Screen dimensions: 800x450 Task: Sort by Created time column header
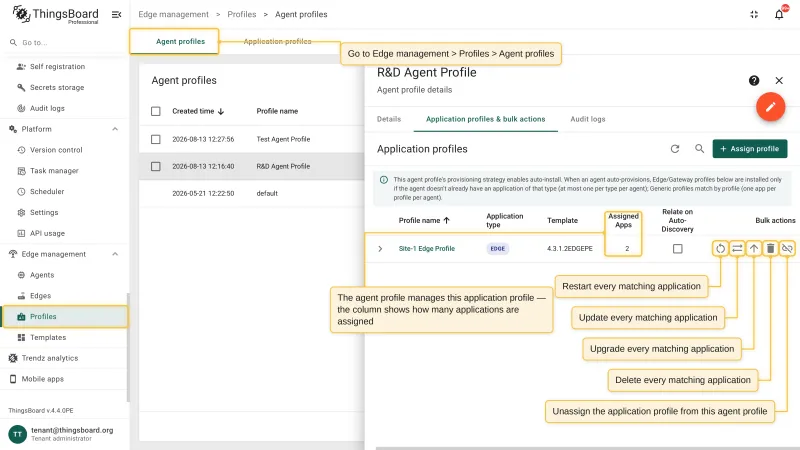(198, 111)
